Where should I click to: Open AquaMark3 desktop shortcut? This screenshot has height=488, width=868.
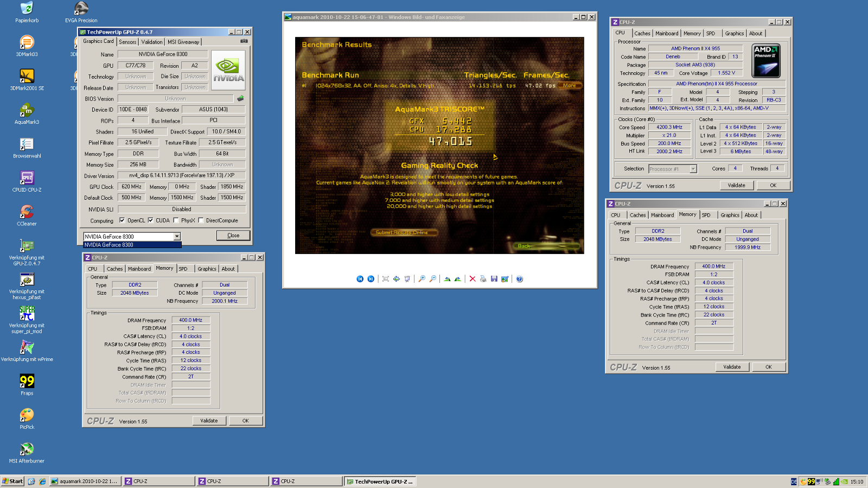point(27,114)
